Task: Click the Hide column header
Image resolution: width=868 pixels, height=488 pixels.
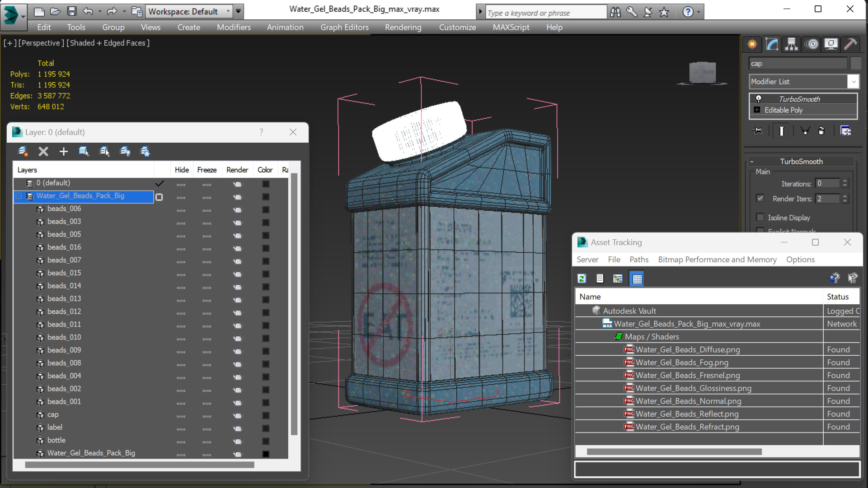Action: click(182, 170)
